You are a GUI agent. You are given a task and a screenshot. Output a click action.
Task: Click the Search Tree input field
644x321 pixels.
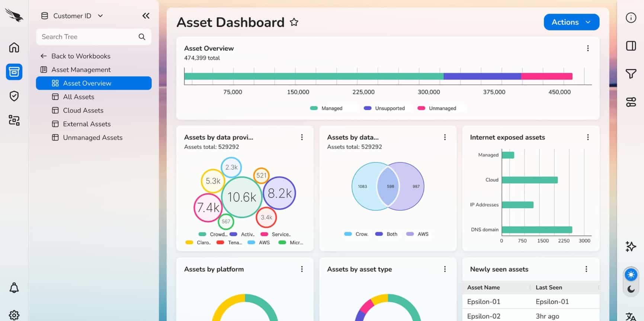point(94,37)
